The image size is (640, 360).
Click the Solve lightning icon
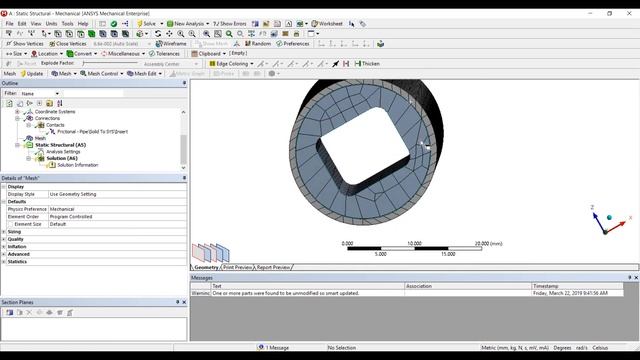[139, 24]
